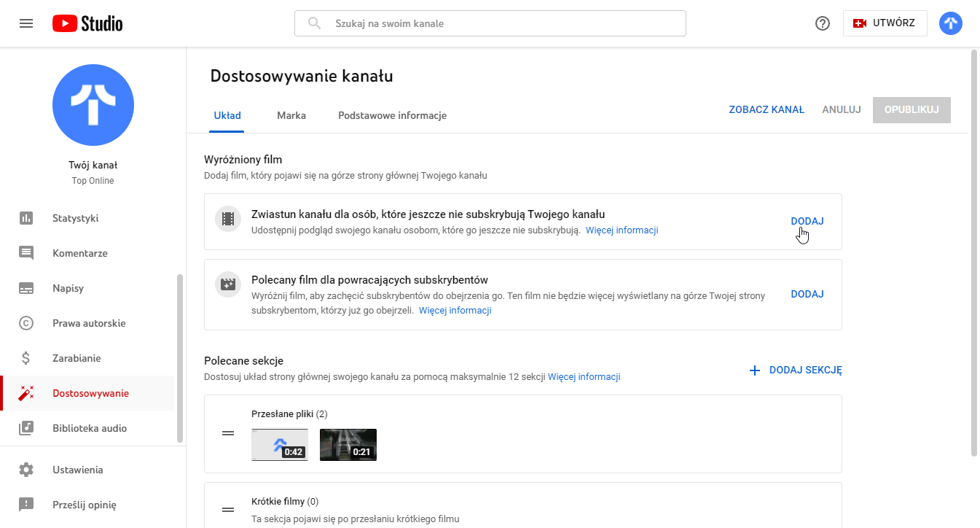Click the Przesłane pliki (2) section title
Image resolution: width=980 pixels, height=528 pixels.
[x=289, y=414]
